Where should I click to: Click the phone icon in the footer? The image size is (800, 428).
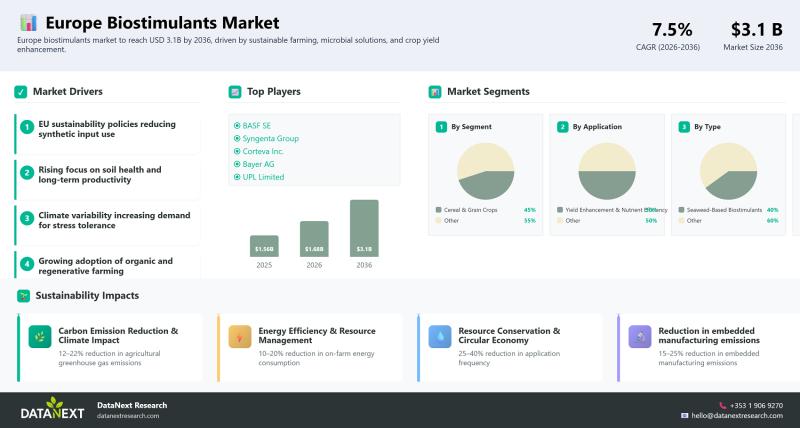point(722,406)
